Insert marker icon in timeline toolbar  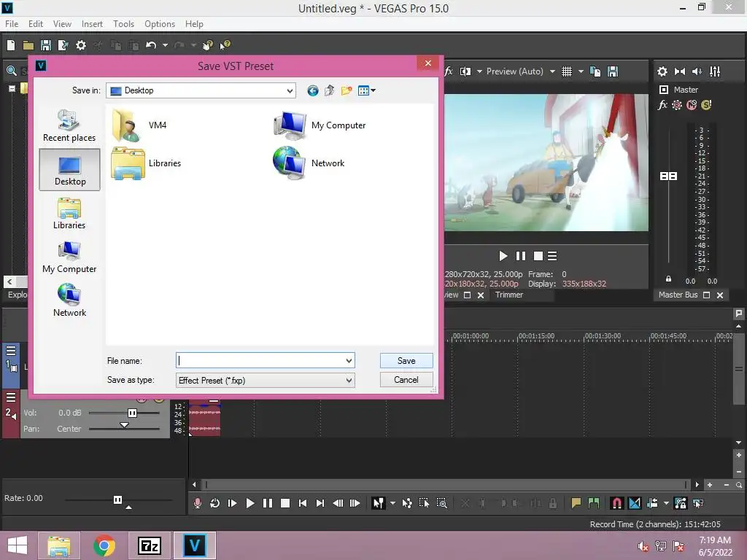[x=576, y=503]
